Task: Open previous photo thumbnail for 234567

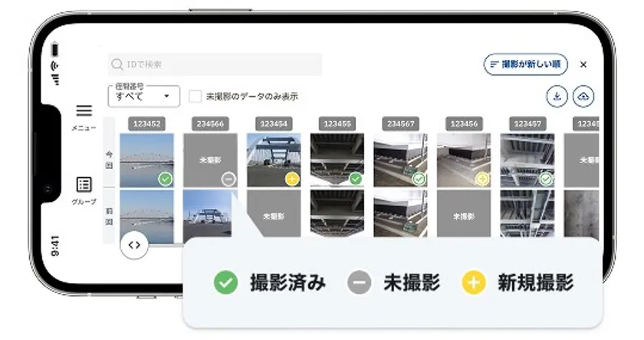Action: 400,214
